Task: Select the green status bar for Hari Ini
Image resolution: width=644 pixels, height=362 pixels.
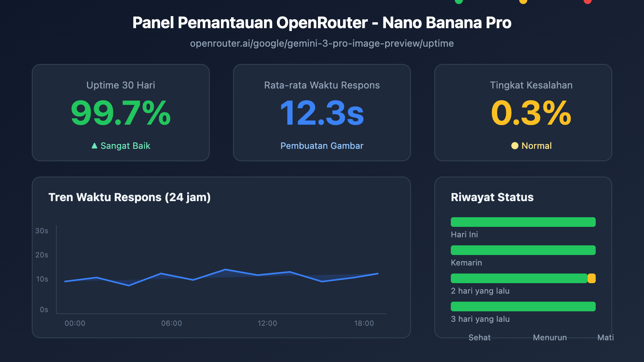Action: click(x=523, y=222)
